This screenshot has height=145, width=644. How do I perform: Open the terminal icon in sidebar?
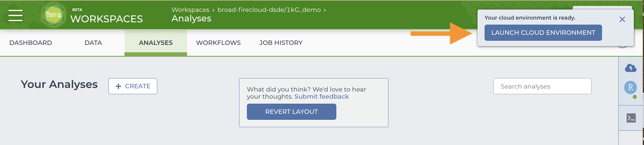pyautogui.click(x=631, y=118)
